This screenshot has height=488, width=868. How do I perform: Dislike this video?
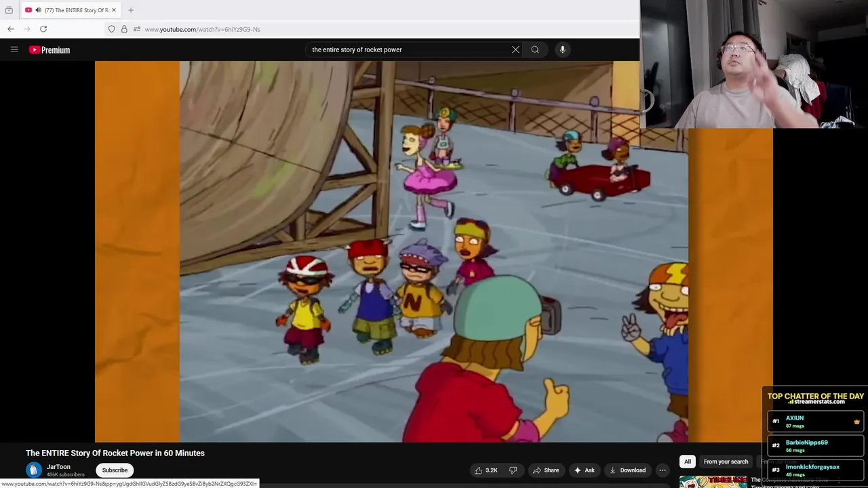tap(513, 470)
